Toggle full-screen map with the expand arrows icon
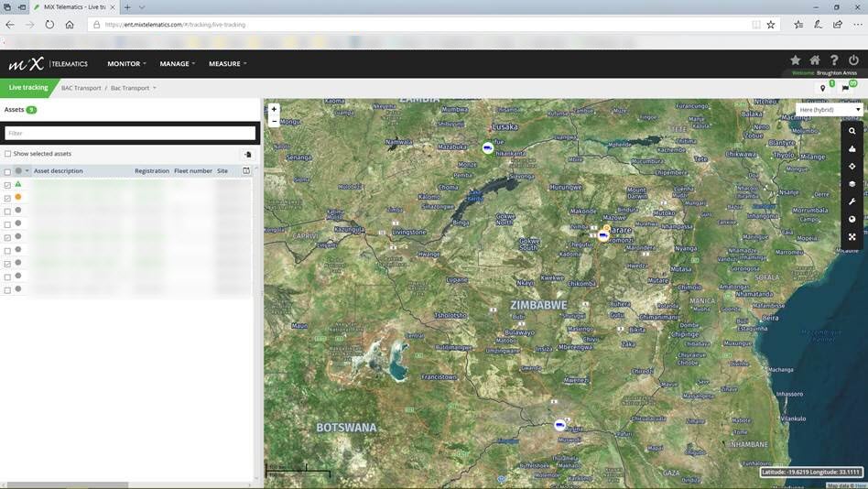 coord(852,236)
